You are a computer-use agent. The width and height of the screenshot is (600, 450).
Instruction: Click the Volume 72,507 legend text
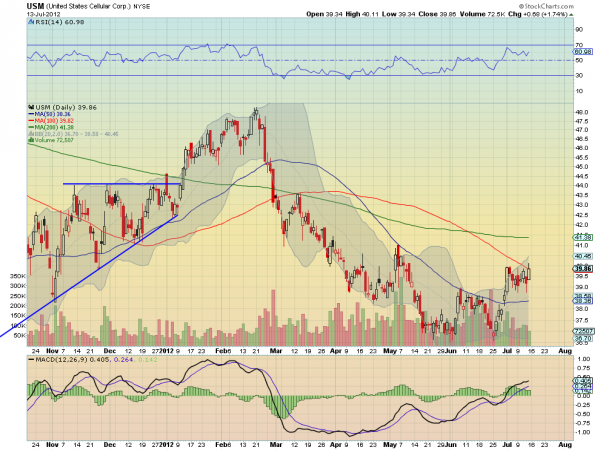[54, 140]
